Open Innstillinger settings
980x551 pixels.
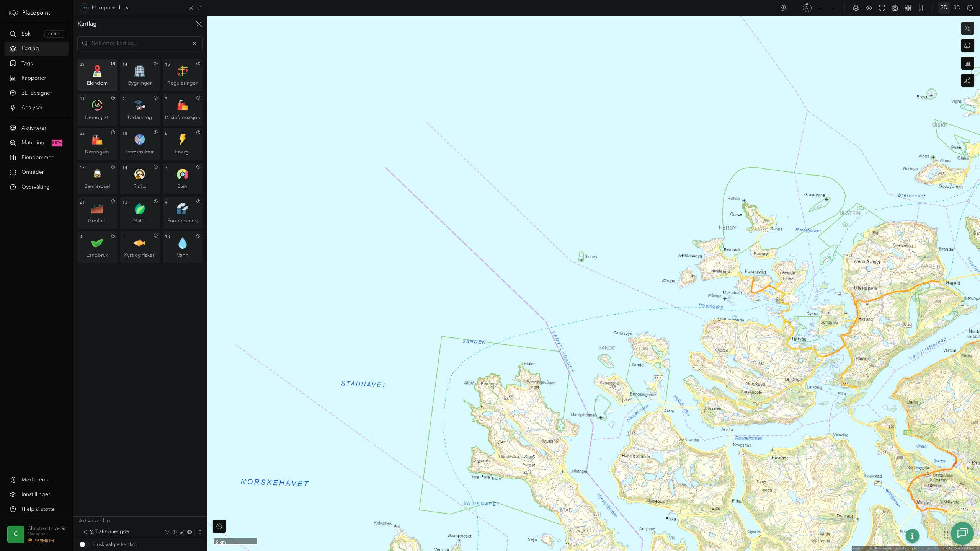click(36, 494)
